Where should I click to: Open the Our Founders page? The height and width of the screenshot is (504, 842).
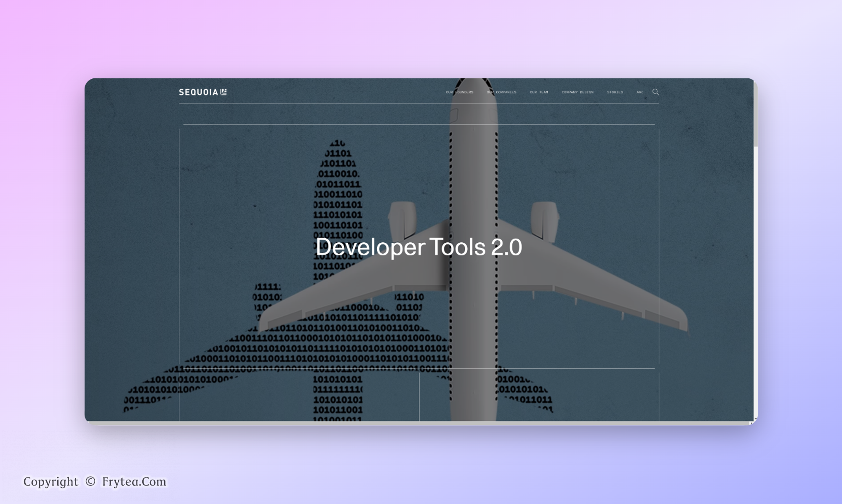[459, 92]
